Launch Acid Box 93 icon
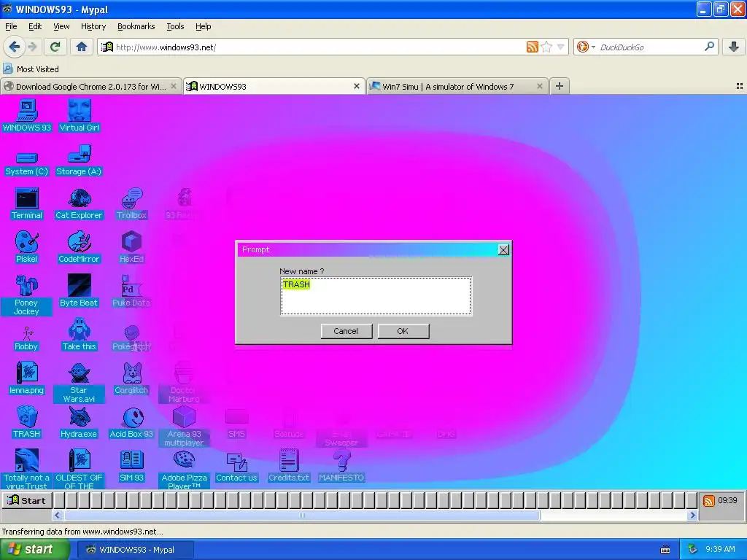The image size is (747, 560). click(x=131, y=422)
